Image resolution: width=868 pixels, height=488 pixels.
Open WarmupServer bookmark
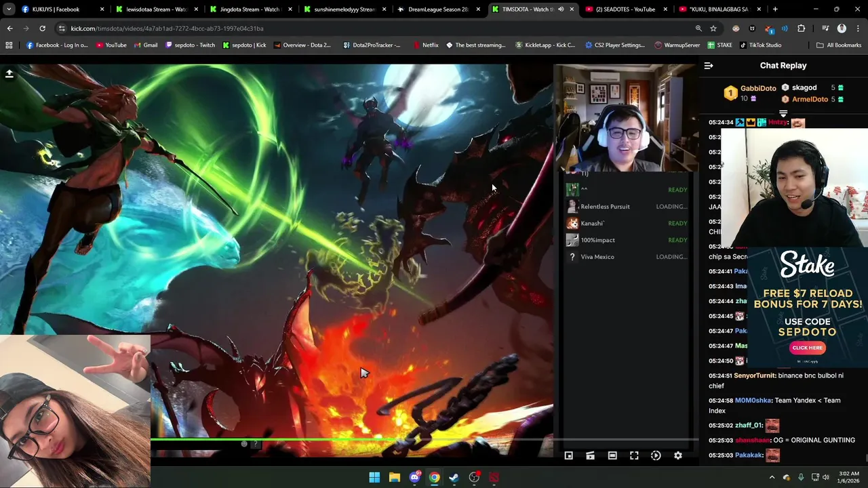click(x=677, y=45)
